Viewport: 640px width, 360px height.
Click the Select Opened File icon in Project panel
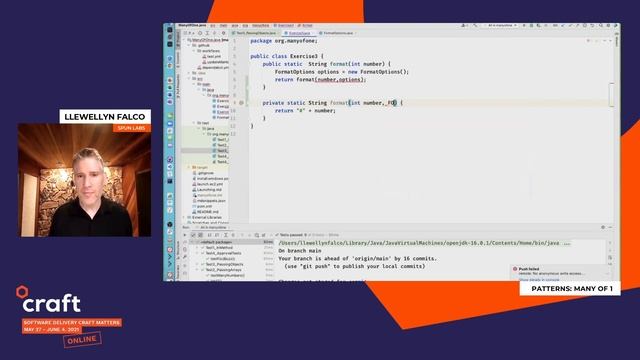(200, 33)
